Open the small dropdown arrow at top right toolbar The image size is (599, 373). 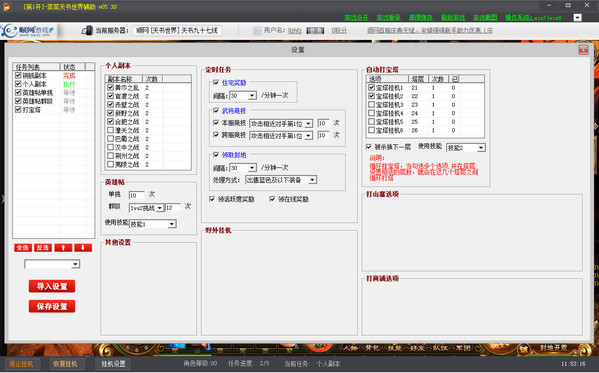[577, 18]
